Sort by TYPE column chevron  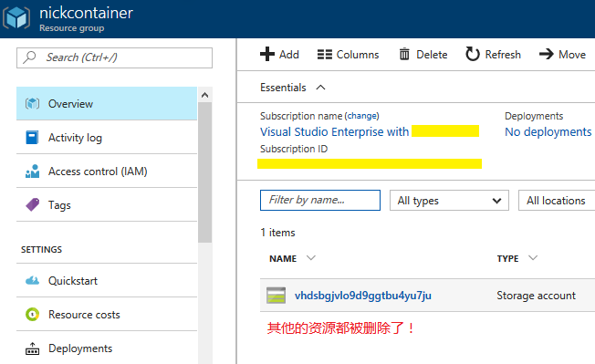coord(533,258)
